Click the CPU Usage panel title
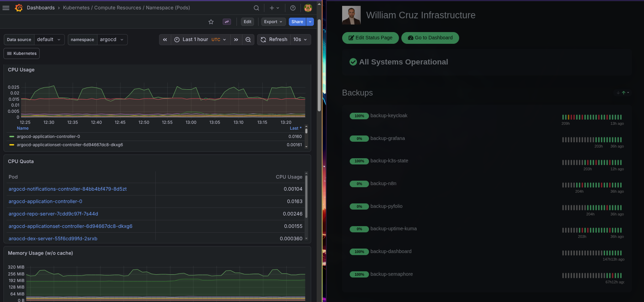 21,70
